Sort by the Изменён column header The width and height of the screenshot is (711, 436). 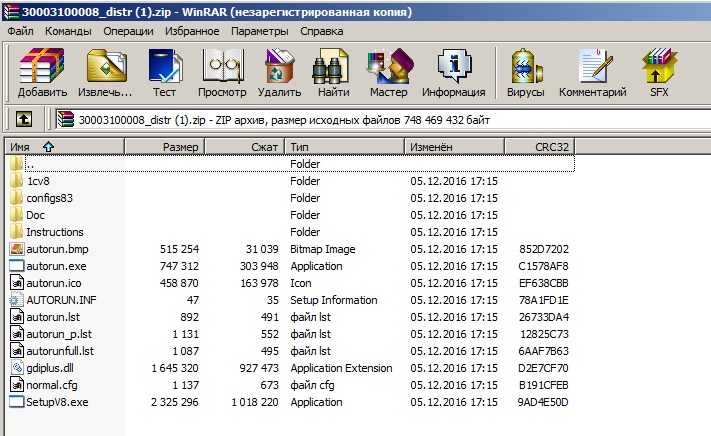pyautogui.click(x=455, y=147)
